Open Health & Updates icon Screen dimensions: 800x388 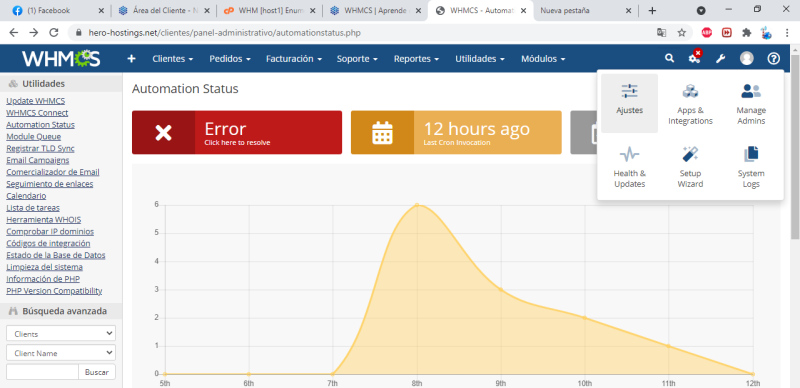click(x=629, y=166)
